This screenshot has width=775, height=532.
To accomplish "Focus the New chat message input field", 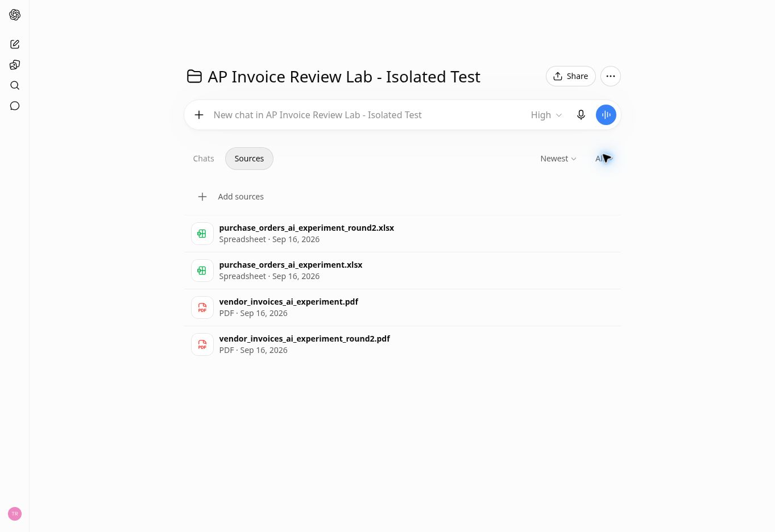I will (367, 115).
